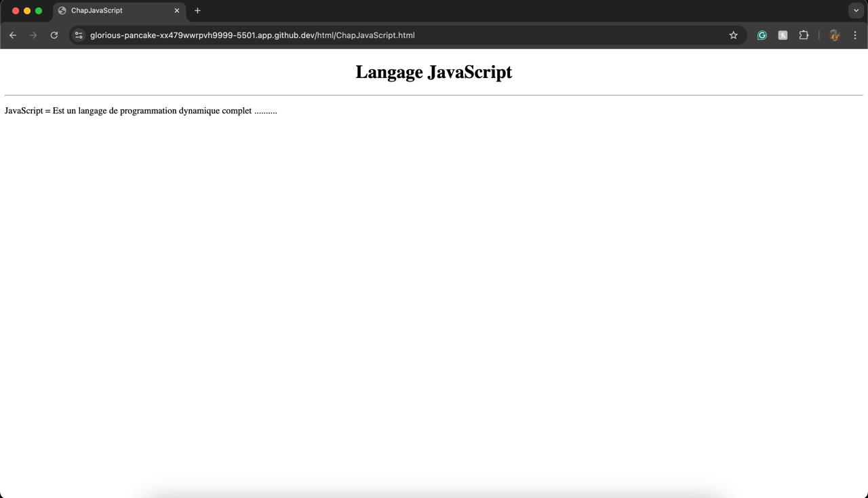Click the forward navigation arrow
Screen dimensions: 868x498
[33, 35]
